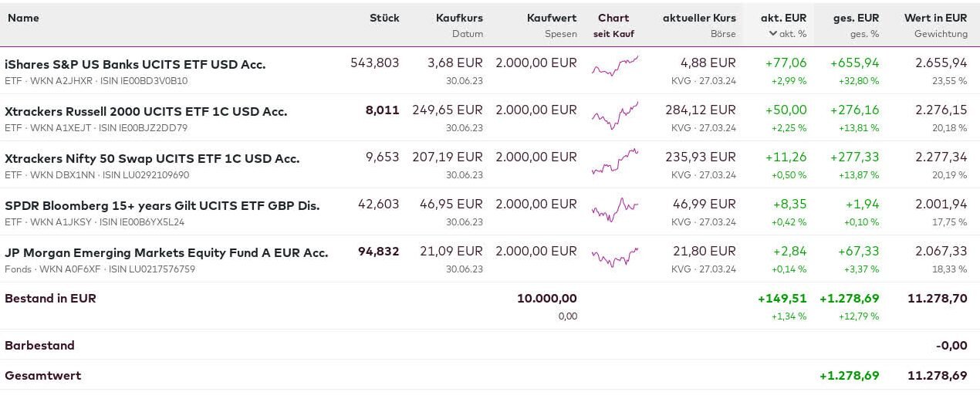Open iShares S&P US Banks UCITS ETF link
The width and height of the screenshot is (980, 399).
135,65
